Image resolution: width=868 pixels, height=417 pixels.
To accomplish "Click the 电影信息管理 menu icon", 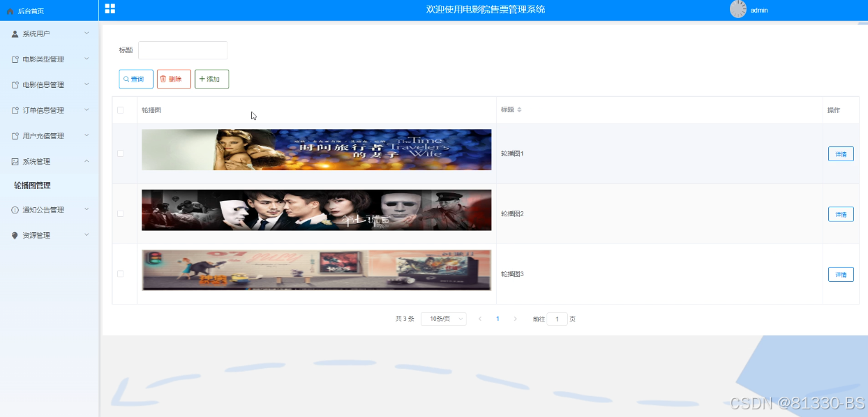I will 15,85.
